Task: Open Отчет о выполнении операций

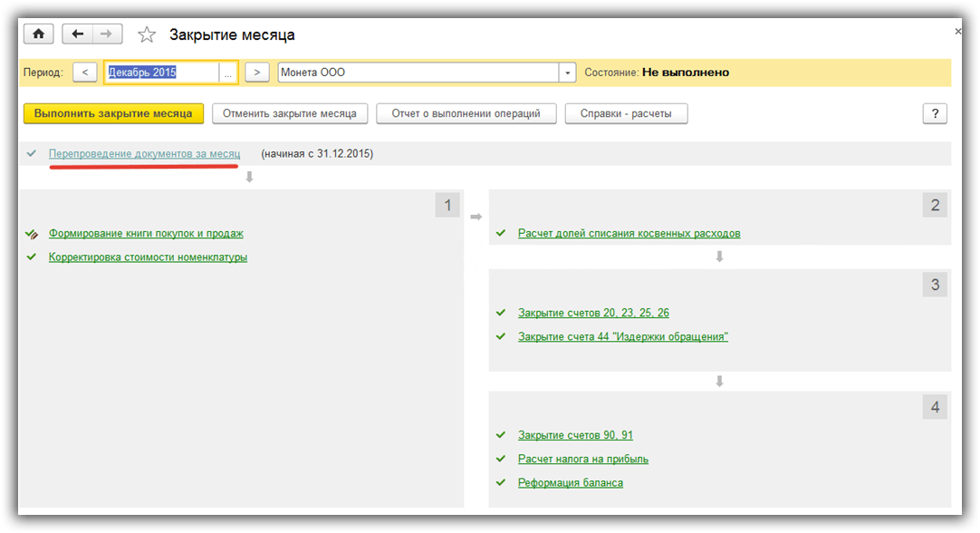Action: [466, 113]
